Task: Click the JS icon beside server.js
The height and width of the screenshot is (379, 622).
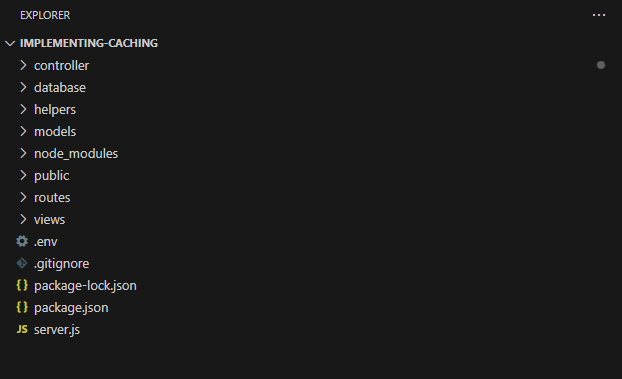Action: [x=22, y=329]
